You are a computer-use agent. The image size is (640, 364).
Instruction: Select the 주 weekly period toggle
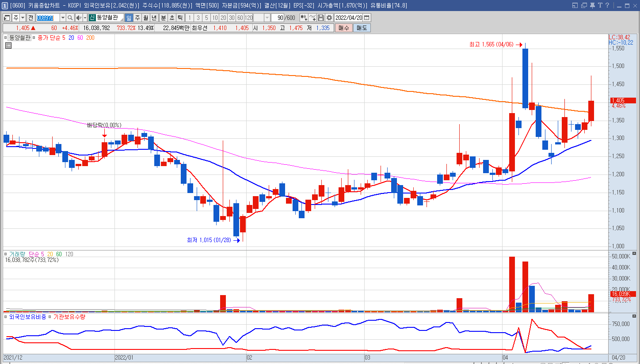click(137, 18)
